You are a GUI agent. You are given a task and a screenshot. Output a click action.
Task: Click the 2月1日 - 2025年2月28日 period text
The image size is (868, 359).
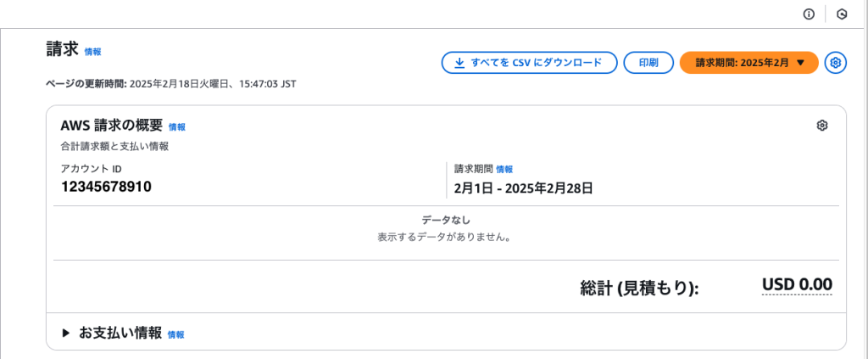coord(524,188)
